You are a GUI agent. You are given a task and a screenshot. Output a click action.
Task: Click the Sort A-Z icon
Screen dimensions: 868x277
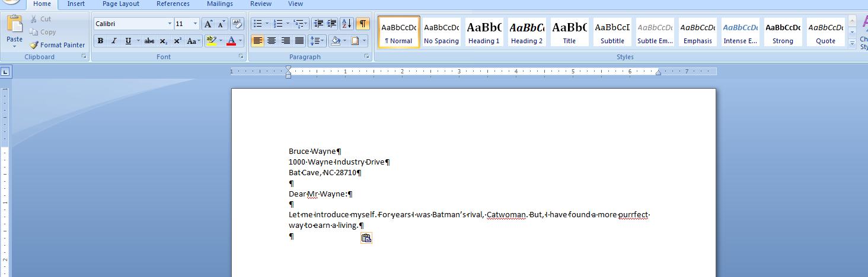(x=347, y=24)
